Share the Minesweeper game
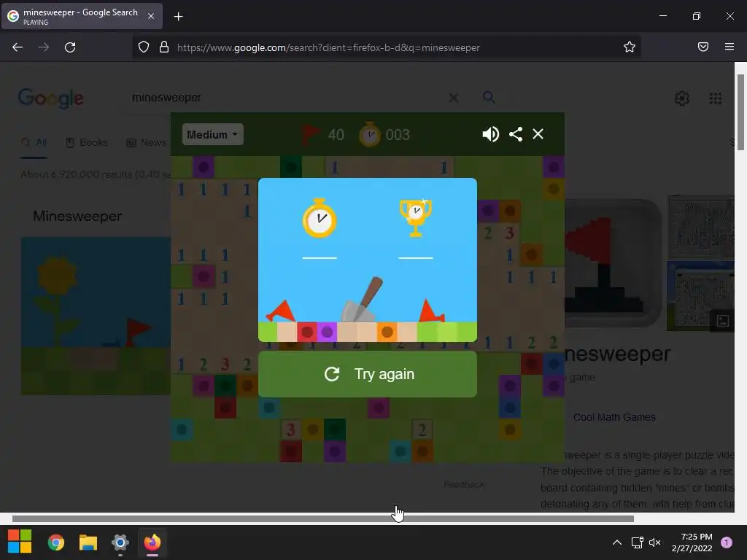 coord(516,134)
